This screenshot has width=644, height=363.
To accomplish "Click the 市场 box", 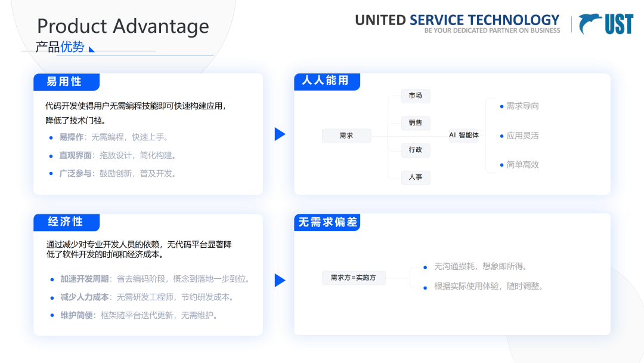I will tap(415, 96).
